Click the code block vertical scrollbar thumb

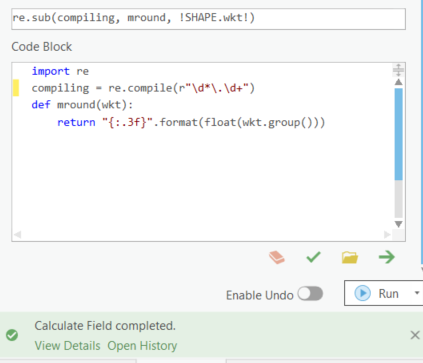coord(398,134)
